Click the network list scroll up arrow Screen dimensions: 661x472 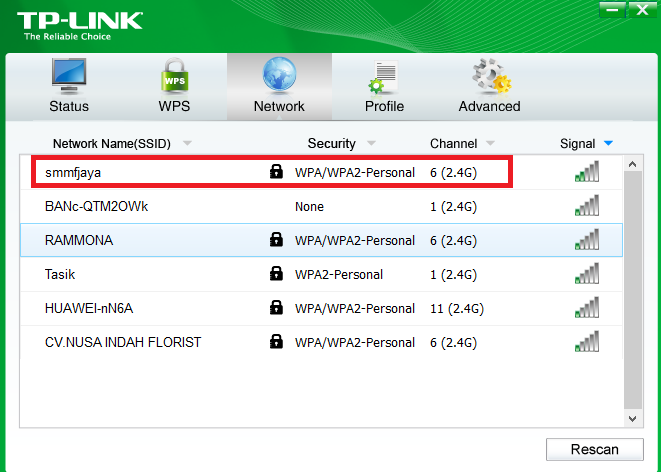[x=632, y=164]
